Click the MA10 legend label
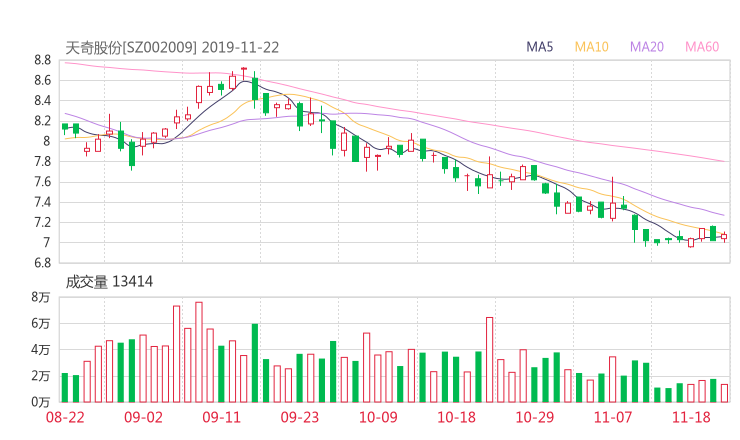The width and height of the screenshot is (740, 440). 591,47
